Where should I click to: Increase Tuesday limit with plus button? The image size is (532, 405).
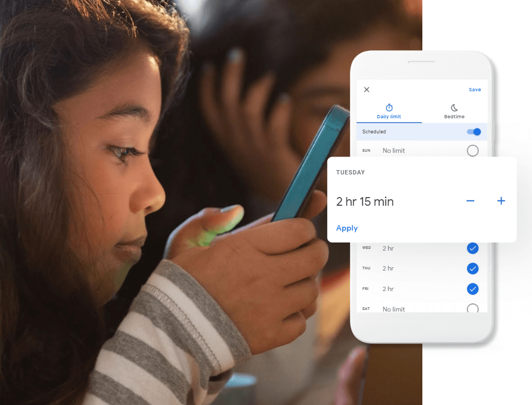tap(501, 201)
